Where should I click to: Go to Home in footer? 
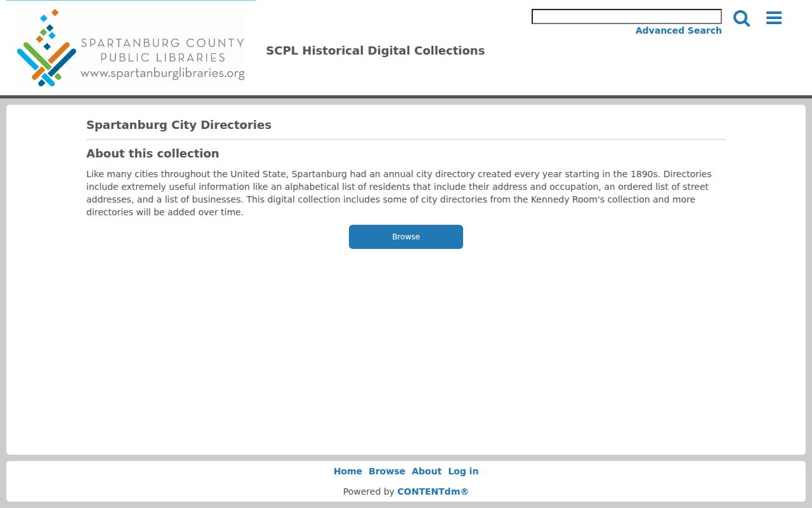tap(348, 471)
